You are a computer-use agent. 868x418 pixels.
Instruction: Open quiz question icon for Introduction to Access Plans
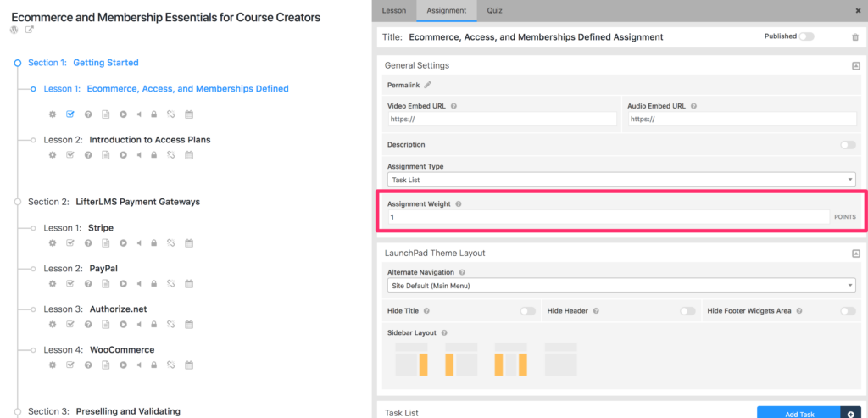(x=88, y=155)
